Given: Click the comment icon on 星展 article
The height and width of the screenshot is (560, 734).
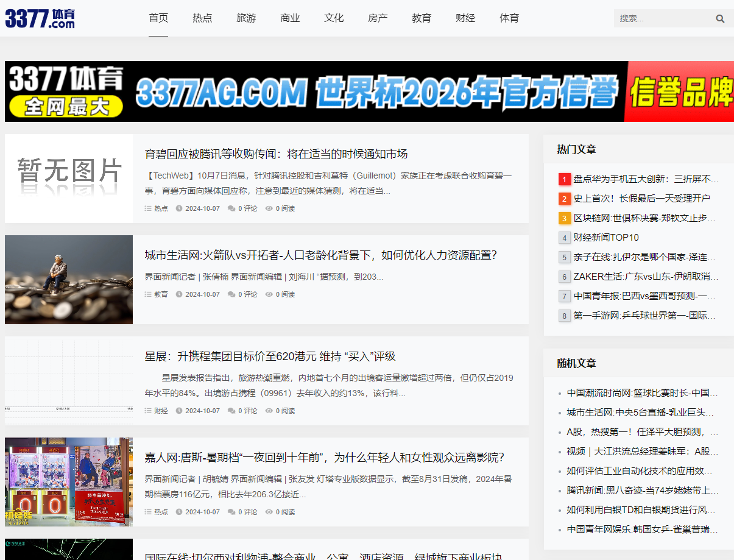Looking at the screenshot, I should click(x=231, y=411).
